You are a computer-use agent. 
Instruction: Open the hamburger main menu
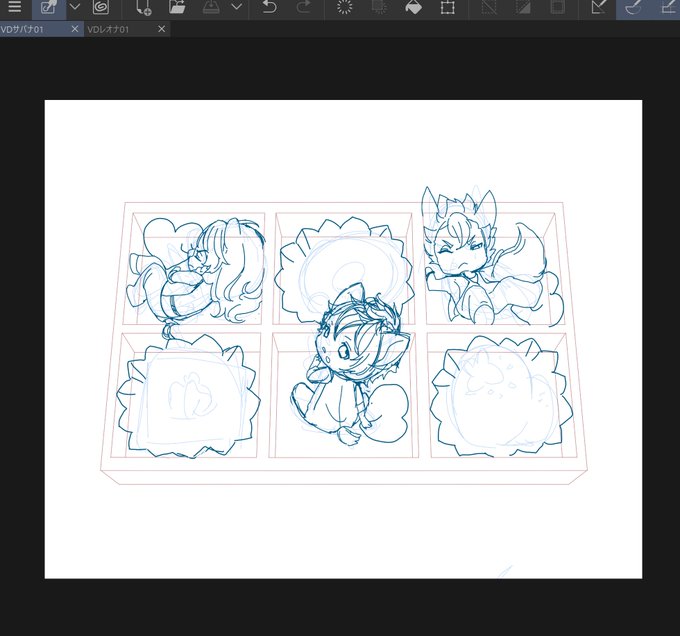coord(14,7)
